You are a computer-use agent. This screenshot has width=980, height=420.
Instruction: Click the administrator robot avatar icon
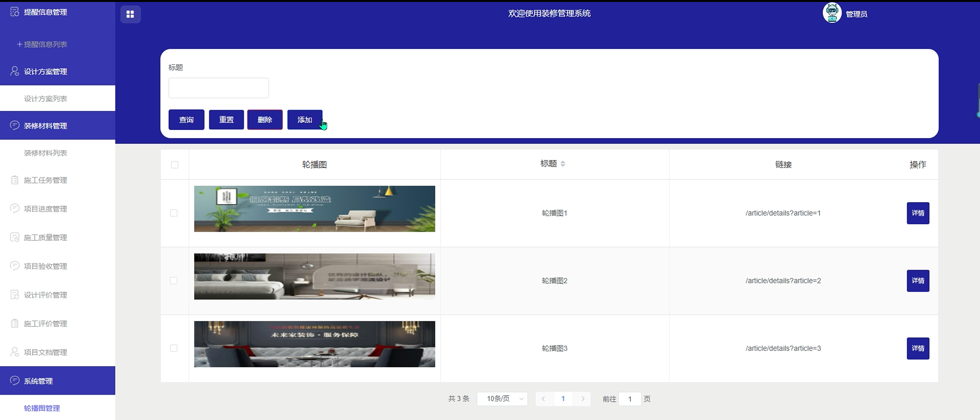(832, 13)
